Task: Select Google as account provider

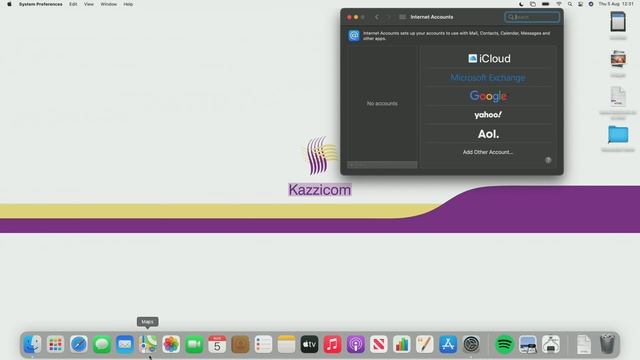Action: click(489, 96)
